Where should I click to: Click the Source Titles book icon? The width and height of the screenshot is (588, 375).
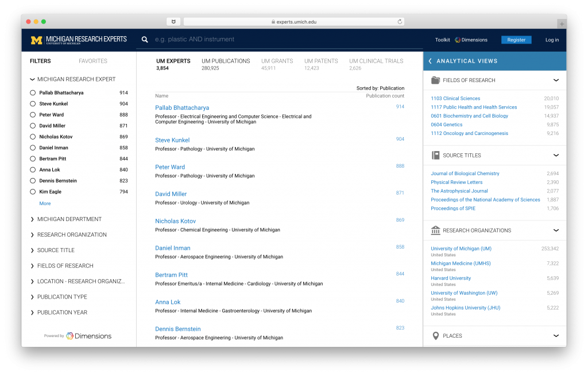click(435, 155)
